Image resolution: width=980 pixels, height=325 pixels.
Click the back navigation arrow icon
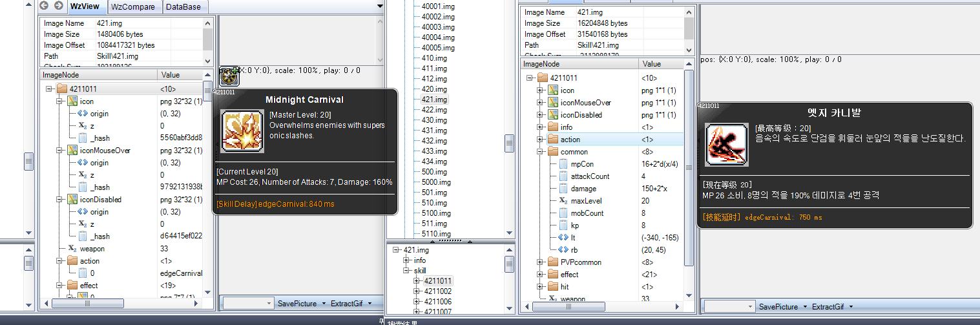45,6
